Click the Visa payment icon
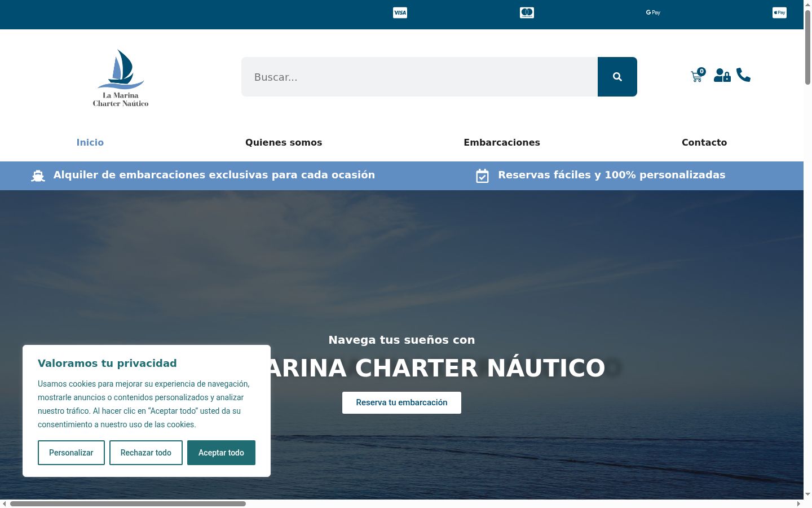The image size is (812, 508). 400,12
